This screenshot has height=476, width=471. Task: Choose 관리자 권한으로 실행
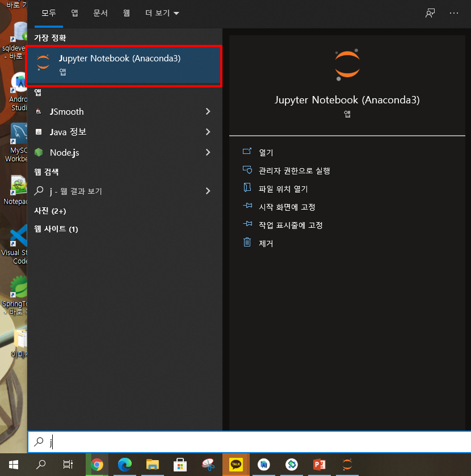click(294, 170)
